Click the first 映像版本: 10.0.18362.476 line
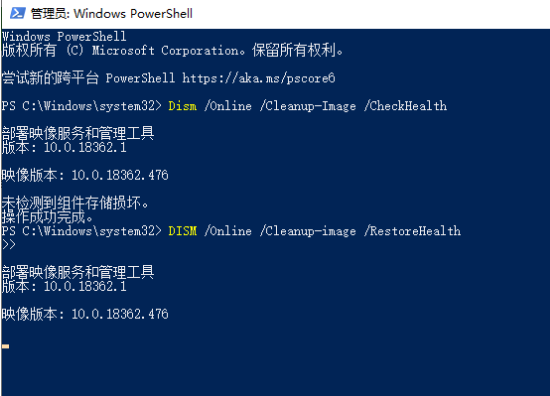The width and height of the screenshot is (550, 396). tap(85, 175)
